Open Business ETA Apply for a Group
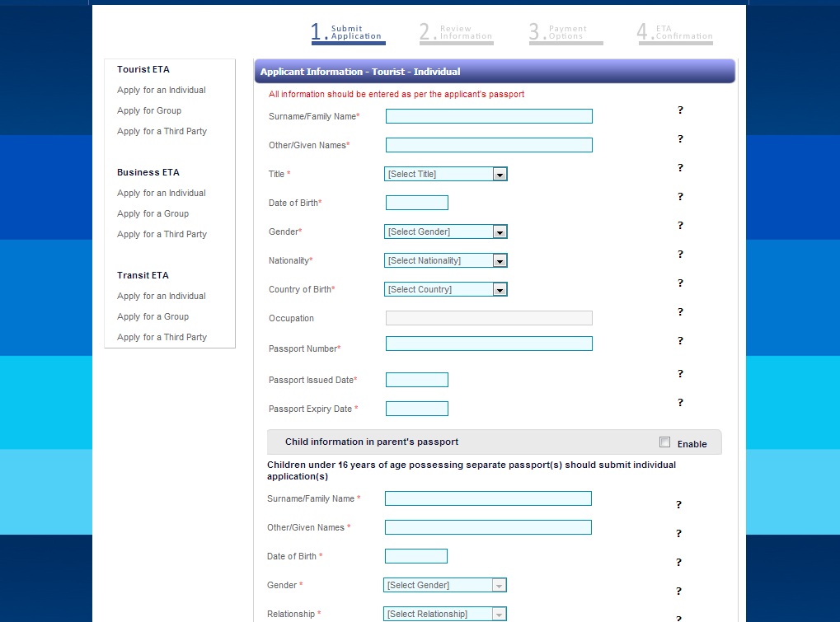Viewport: 840px width, 622px height. 153,213
